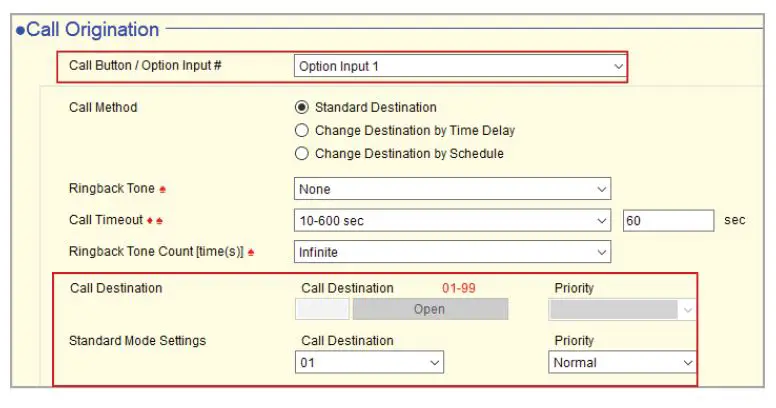This screenshot has width=776, height=408.
Task: Click the Call Origination section heading
Action: 92,30
